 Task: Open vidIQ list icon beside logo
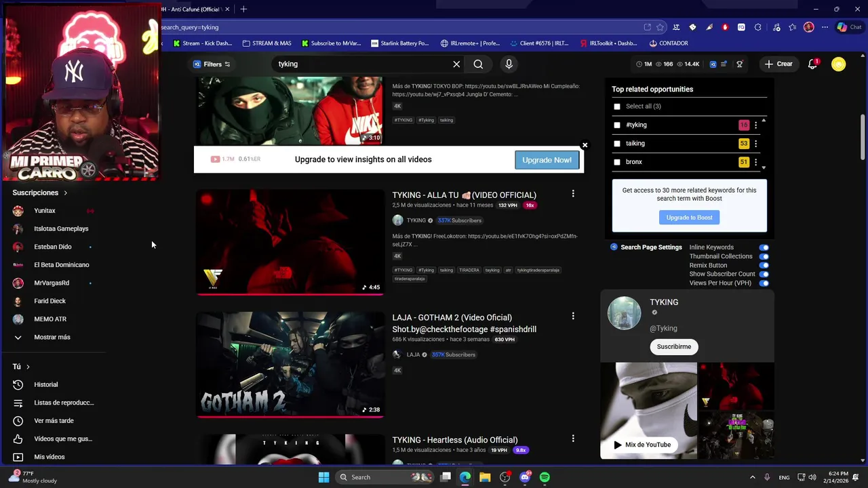[x=724, y=64]
